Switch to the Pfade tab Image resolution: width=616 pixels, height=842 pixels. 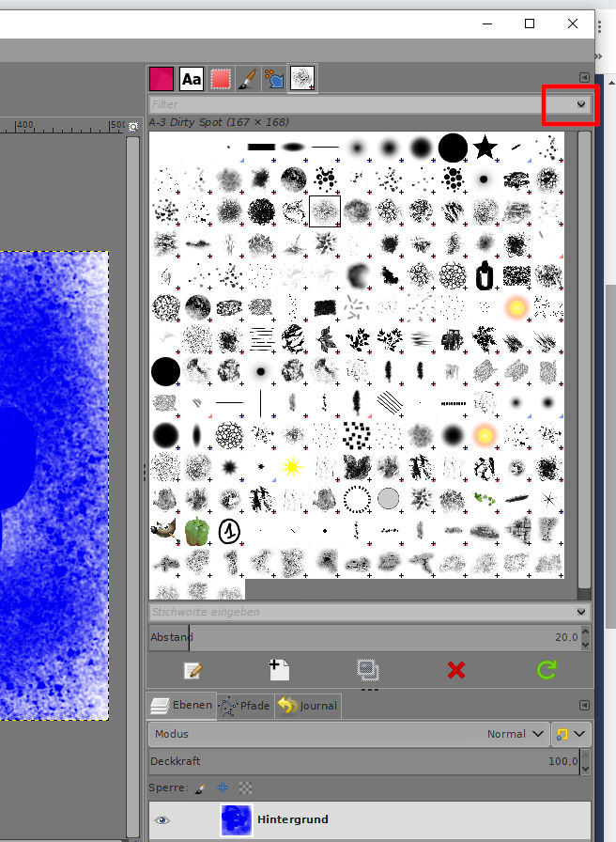point(245,706)
